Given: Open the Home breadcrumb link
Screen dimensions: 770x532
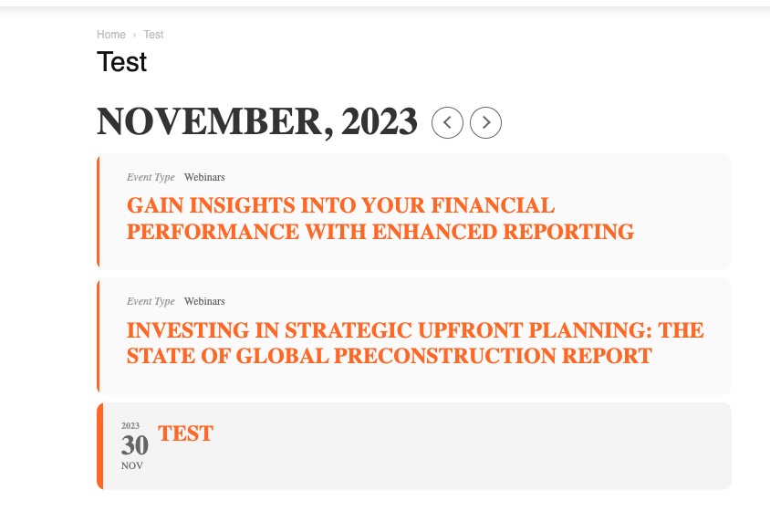Looking at the screenshot, I should pyautogui.click(x=111, y=35).
